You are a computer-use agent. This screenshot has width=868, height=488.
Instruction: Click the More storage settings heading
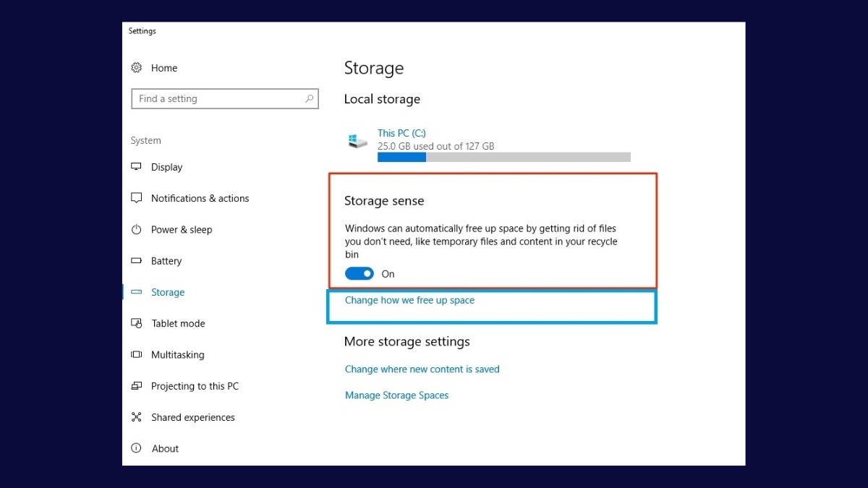[x=407, y=341]
